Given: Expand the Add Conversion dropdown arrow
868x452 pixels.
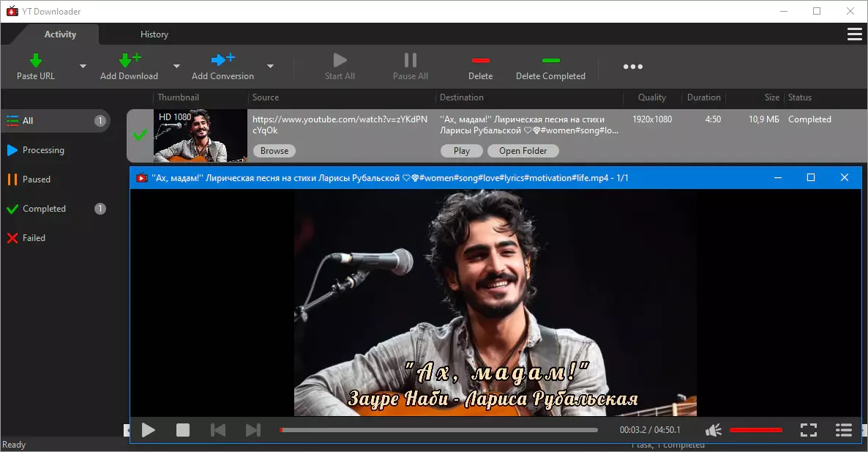Looking at the screenshot, I should point(270,67).
